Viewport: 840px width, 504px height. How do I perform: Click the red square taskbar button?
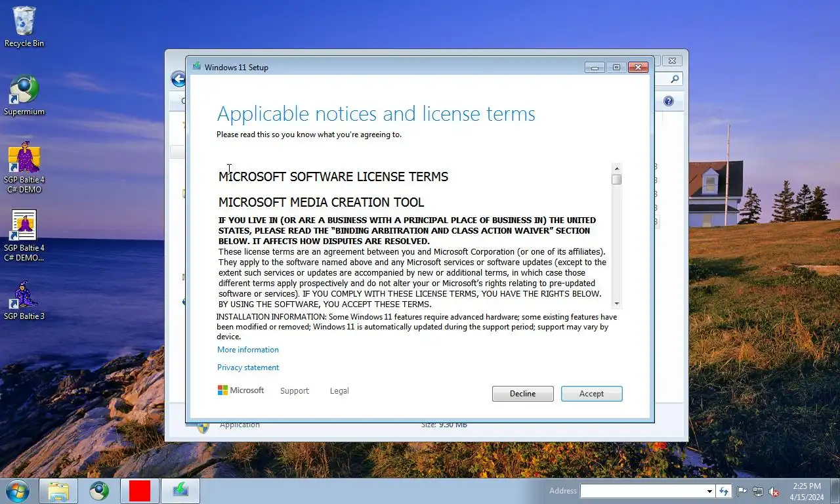coord(140,491)
